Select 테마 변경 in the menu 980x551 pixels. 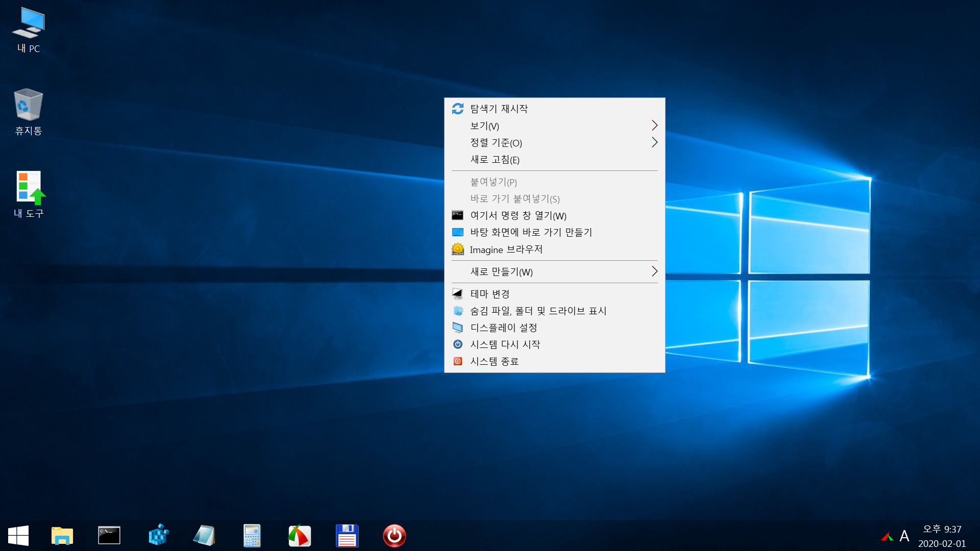[555, 294]
